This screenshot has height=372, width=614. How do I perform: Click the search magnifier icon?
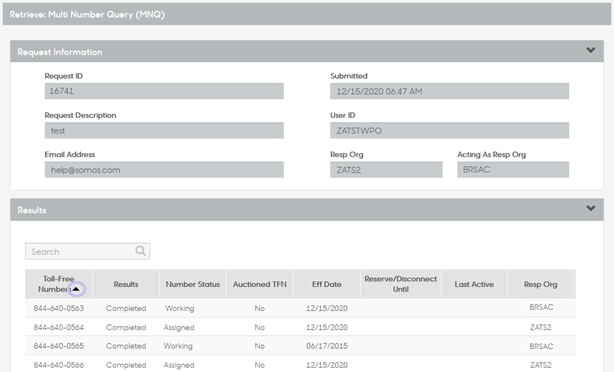tap(140, 251)
